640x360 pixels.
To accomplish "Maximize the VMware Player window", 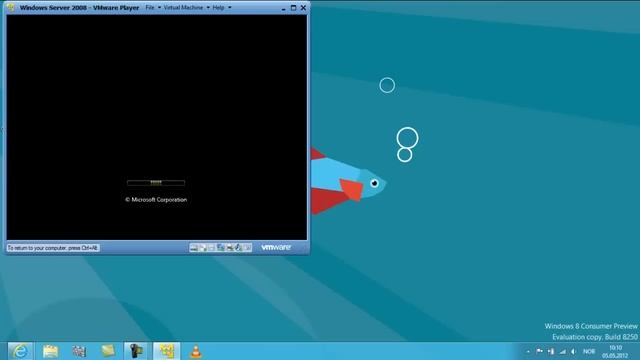I will (x=293, y=8).
